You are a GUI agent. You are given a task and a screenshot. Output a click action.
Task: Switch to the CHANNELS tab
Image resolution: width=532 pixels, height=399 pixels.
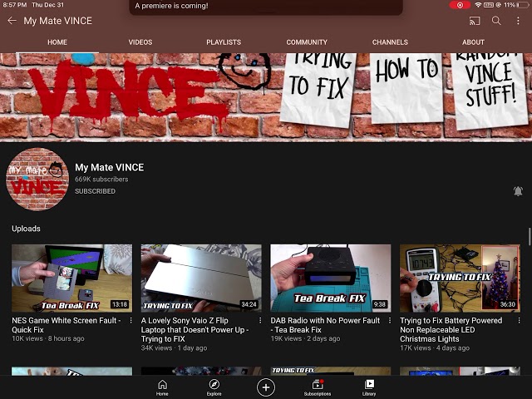coord(390,42)
